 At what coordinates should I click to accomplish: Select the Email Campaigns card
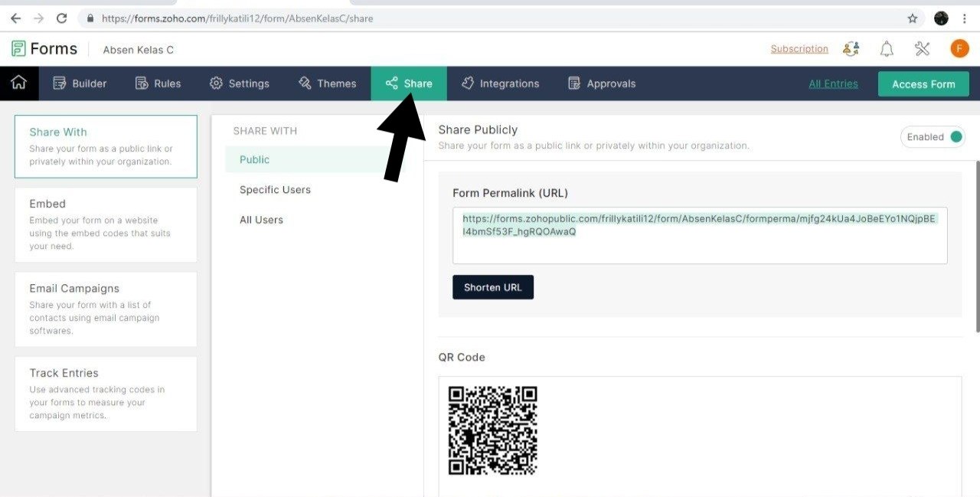point(106,309)
